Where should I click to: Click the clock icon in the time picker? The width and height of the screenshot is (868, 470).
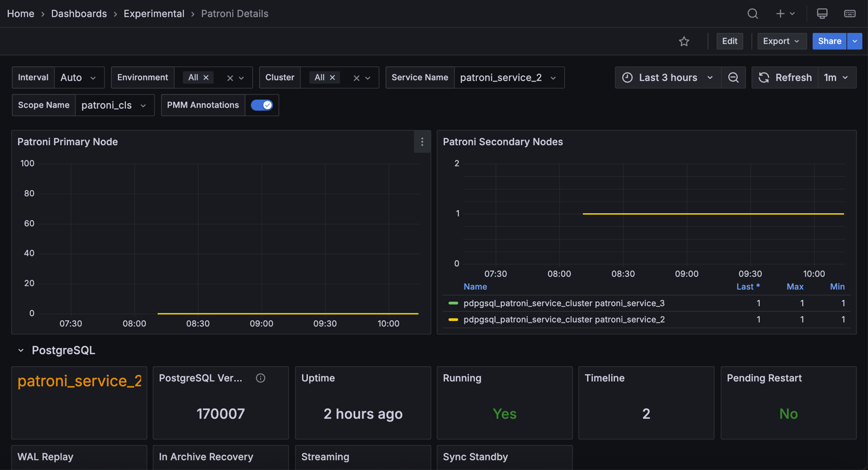pyautogui.click(x=627, y=77)
